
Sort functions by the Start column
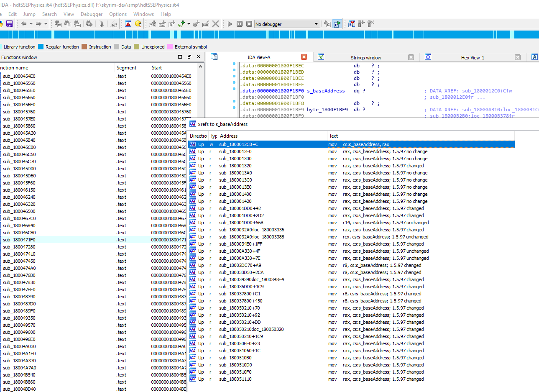pyautogui.click(x=174, y=67)
